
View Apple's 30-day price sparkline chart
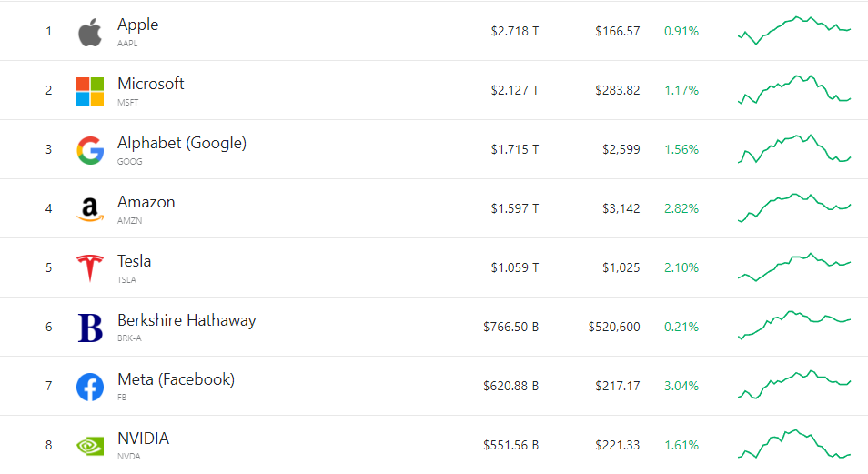click(x=793, y=30)
